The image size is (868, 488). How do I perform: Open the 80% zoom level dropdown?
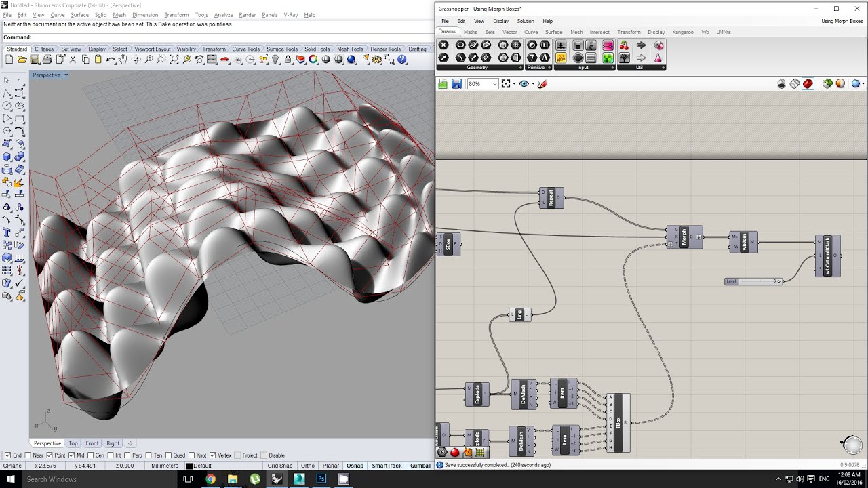coord(482,84)
